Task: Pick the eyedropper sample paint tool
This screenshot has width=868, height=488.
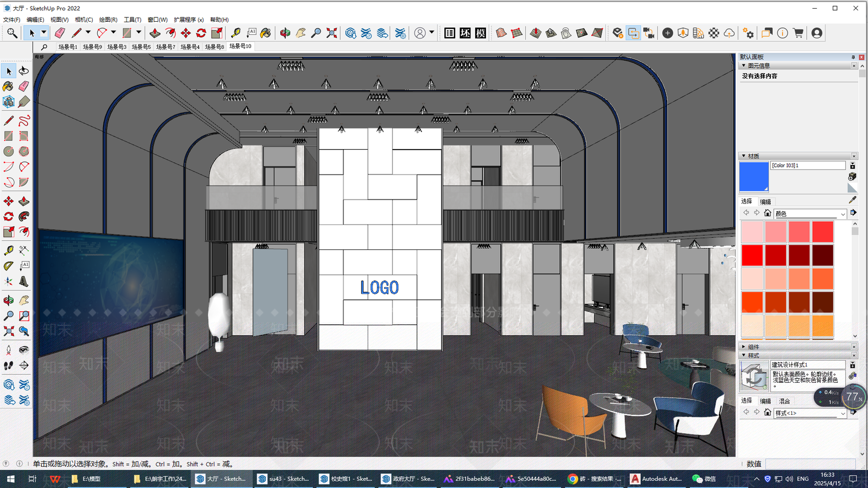Action: click(x=852, y=200)
